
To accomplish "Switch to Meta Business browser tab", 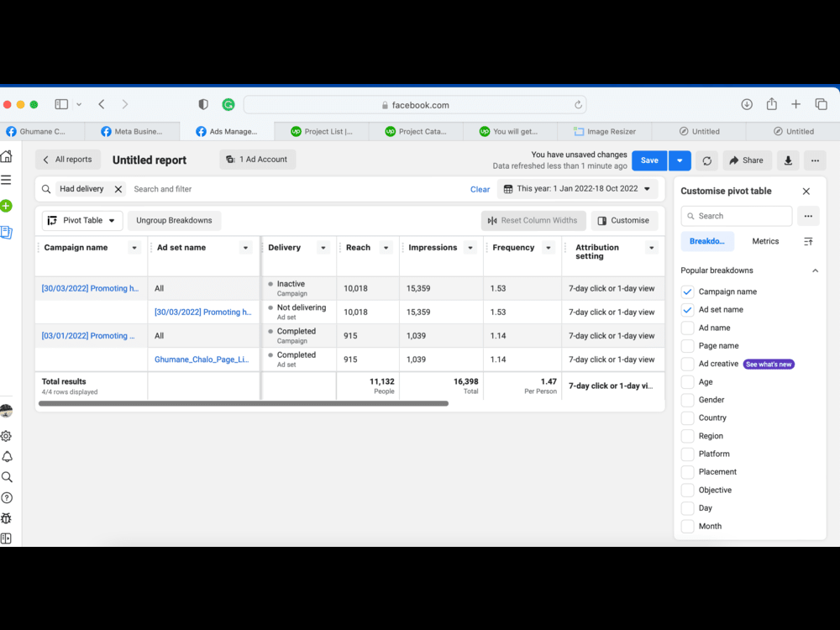I will (x=132, y=131).
